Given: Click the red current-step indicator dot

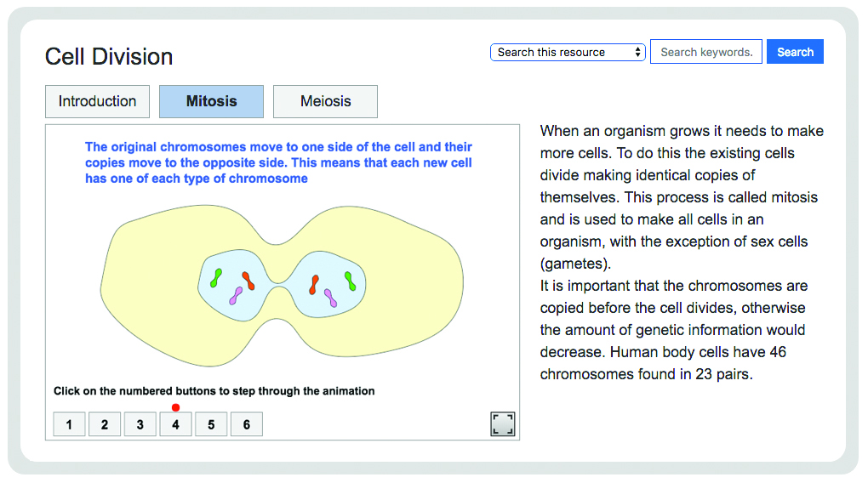Looking at the screenshot, I should (x=175, y=407).
